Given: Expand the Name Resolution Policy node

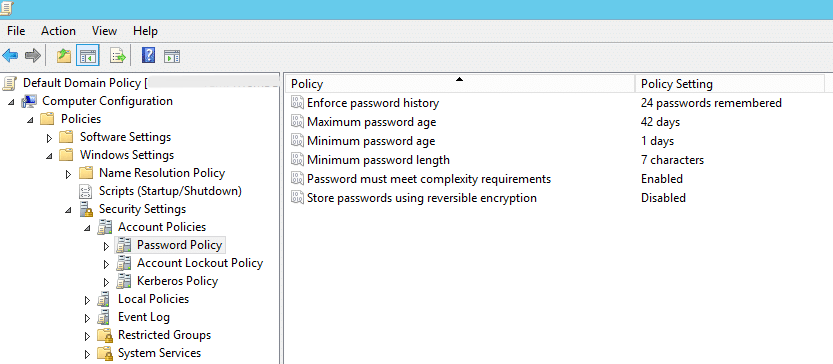Looking at the screenshot, I should coord(69,174).
